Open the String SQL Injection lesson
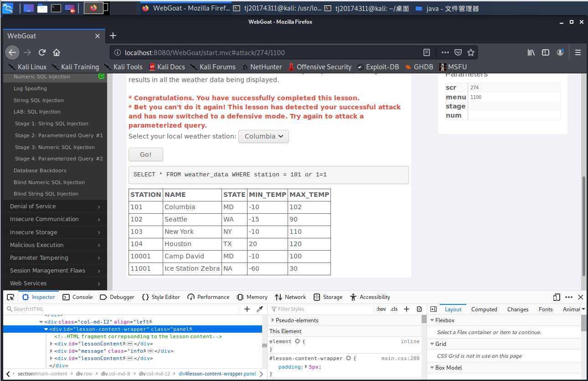 (39, 100)
